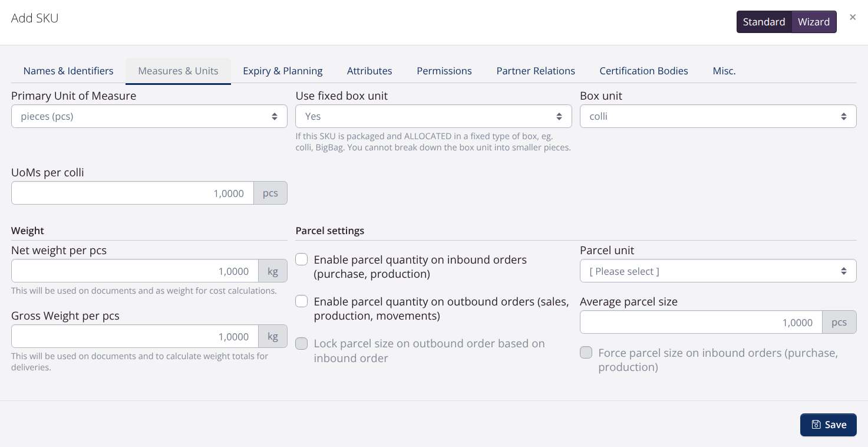Open the Box unit dropdown
This screenshot has height=447, width=868.
click(x=718, y=116)
